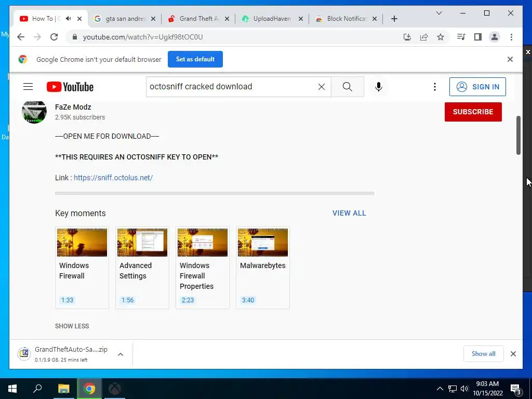
Task: Click the forward navigation arrow
Action: [37, 37]
